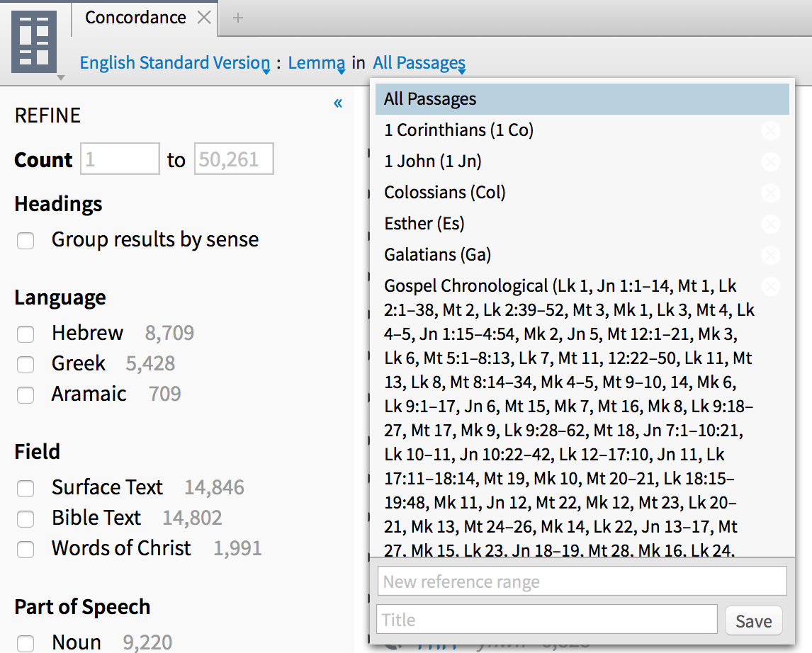Delete the Colossians passage entry
The image size is (812, 653).
770,193
